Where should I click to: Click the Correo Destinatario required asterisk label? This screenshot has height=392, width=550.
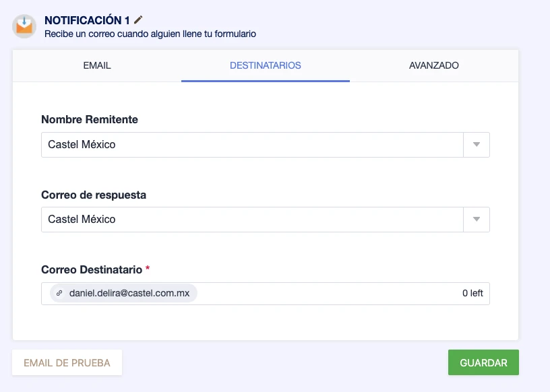(147, 268)
